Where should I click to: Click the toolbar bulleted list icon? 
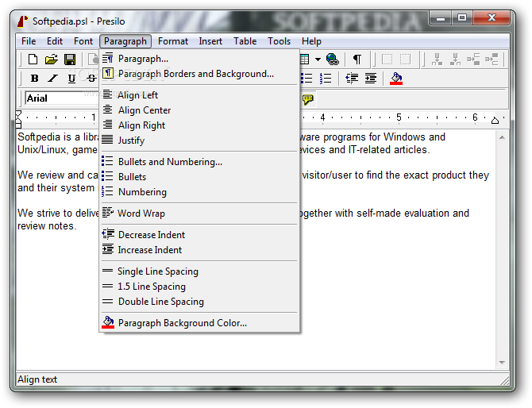click(306, 79)
